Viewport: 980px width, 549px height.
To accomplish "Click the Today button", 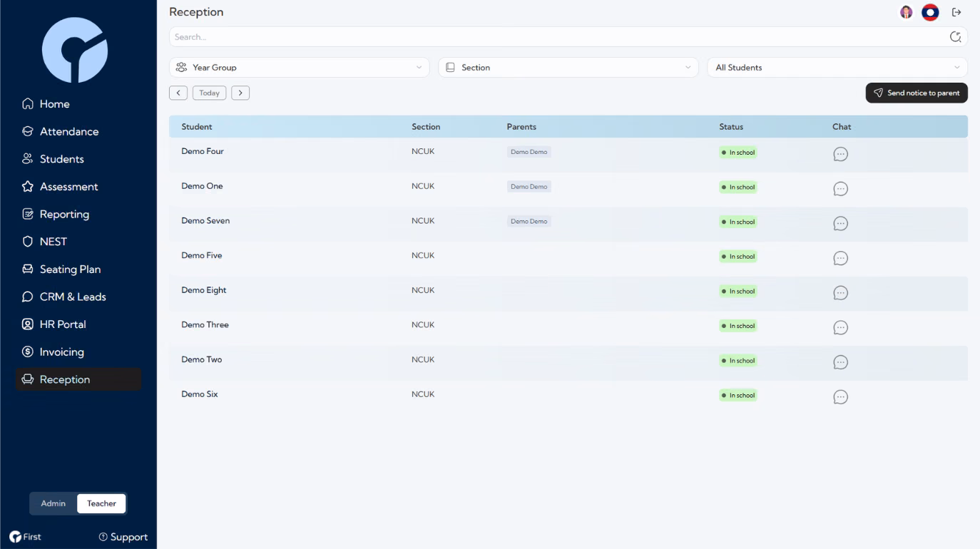I will click(x=209, y=93).
